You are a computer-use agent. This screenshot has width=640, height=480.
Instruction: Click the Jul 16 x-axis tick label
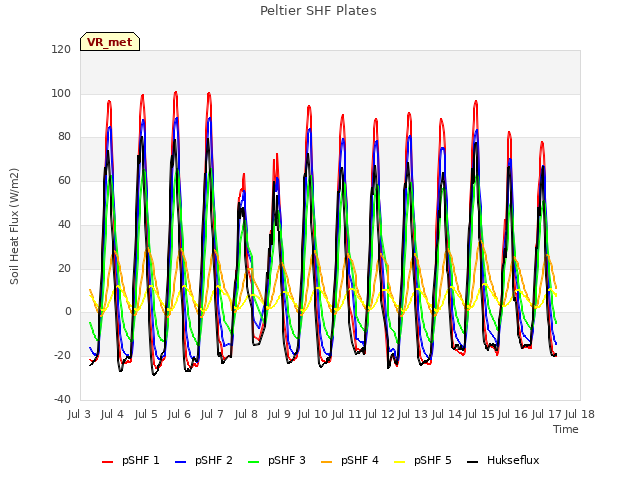(x=513, y=414)
